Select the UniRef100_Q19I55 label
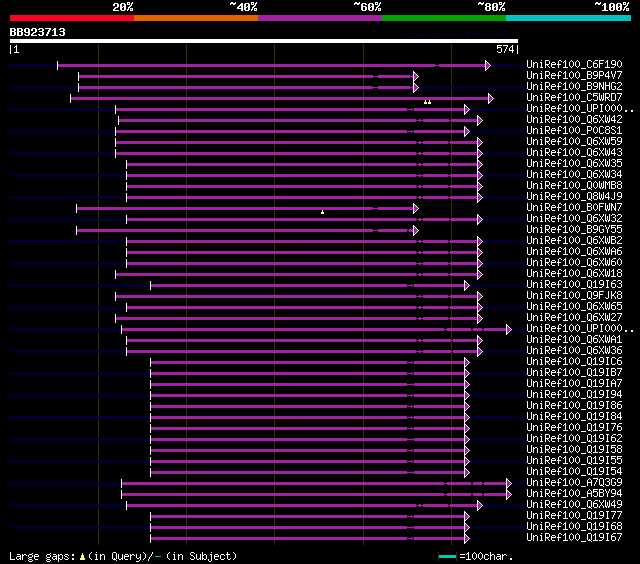This screenshot has width=640, height=564. coord(574,461)
